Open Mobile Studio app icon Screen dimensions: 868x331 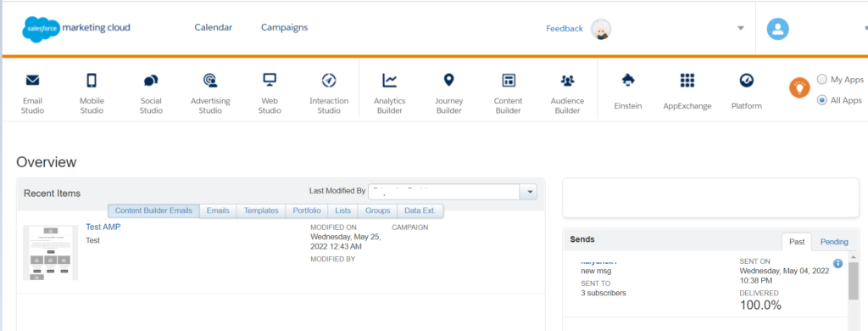coord(92,81)
